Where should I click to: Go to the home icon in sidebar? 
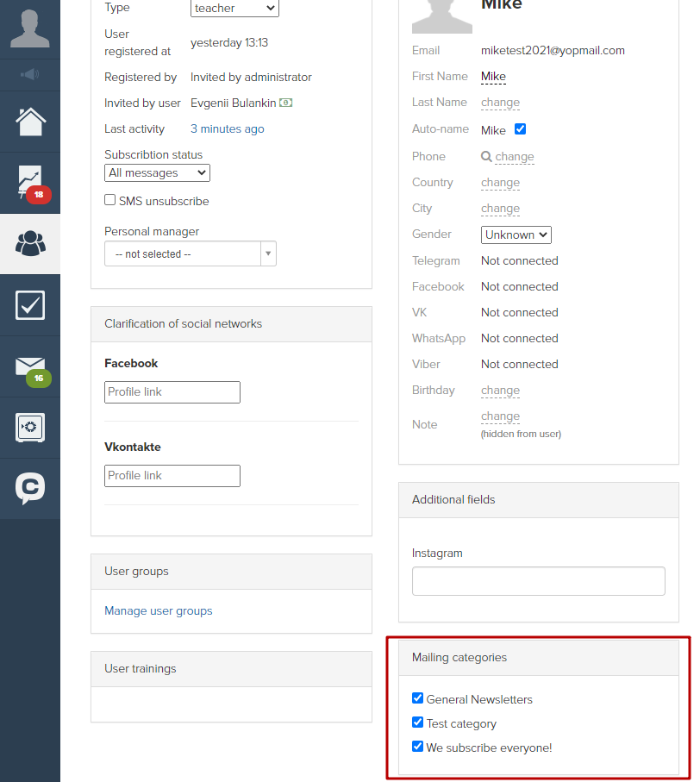30,122
